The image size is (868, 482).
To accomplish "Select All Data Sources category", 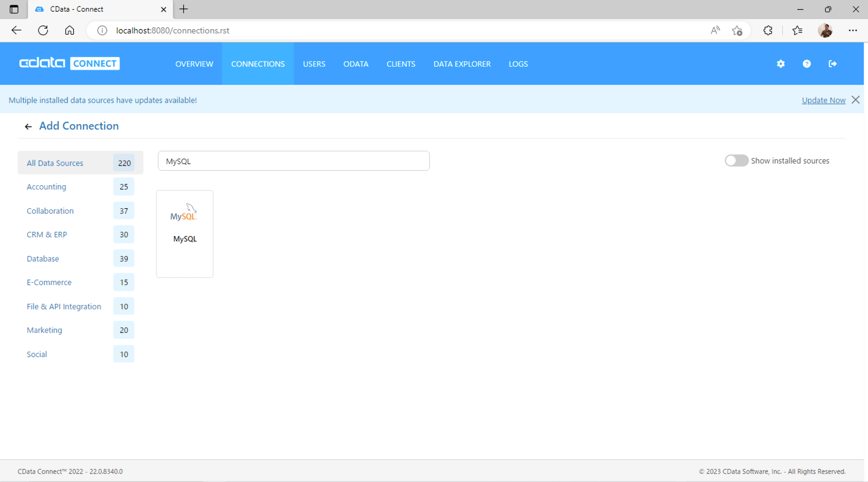I will tap(80, 163).
